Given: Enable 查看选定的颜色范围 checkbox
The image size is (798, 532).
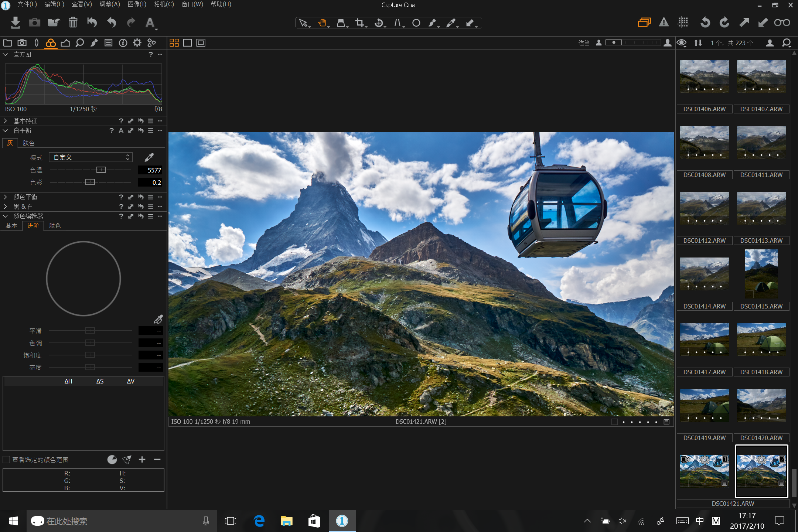Looking at the screenshot, I should click(6, 460).
